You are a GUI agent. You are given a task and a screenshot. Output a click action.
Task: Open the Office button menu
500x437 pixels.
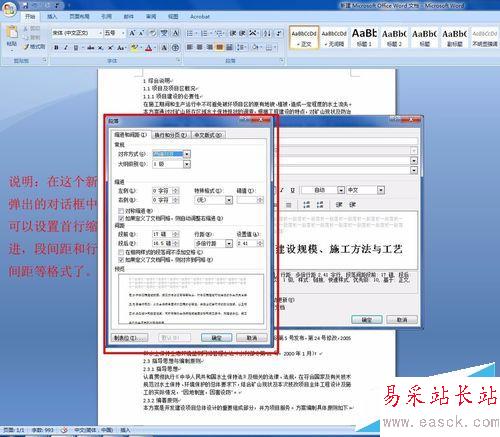point(9,8)
